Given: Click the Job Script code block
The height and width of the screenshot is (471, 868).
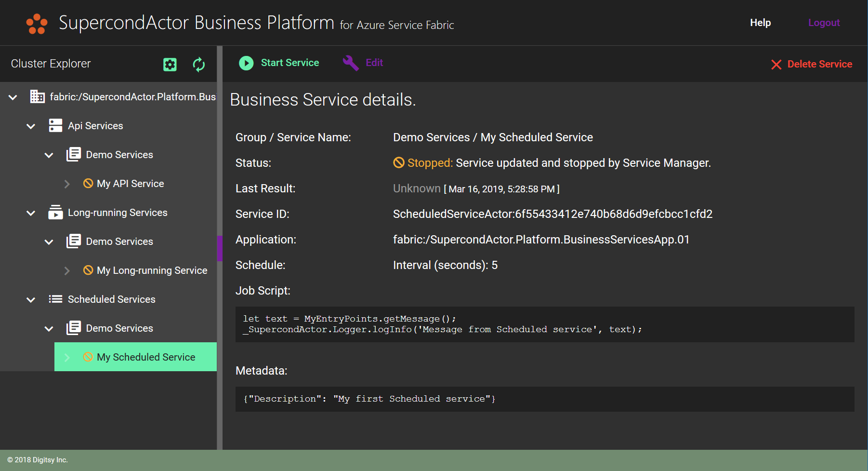Looking at the screenshot, I should click(x=545, y=324).
